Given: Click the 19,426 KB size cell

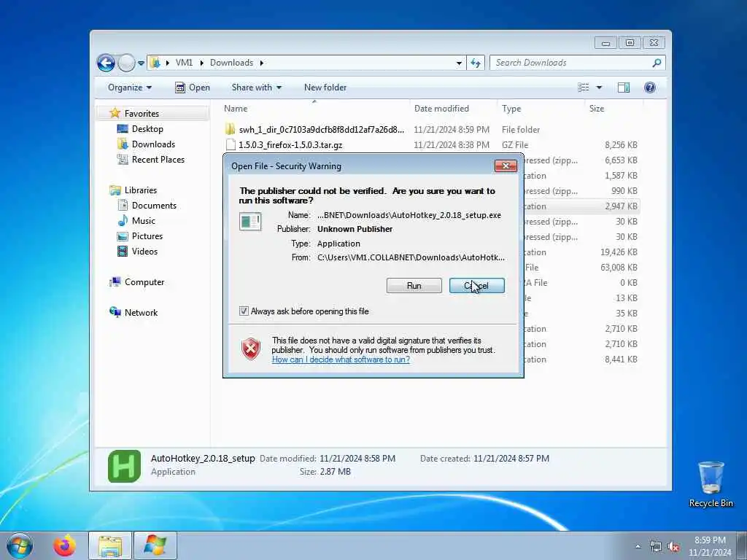Looking at the screenshot, I should 619,252.
